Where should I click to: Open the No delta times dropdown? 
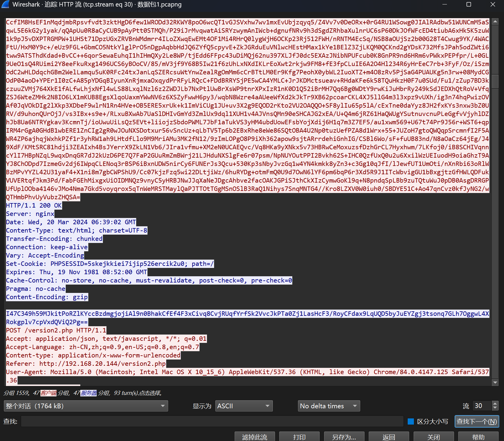329,406
